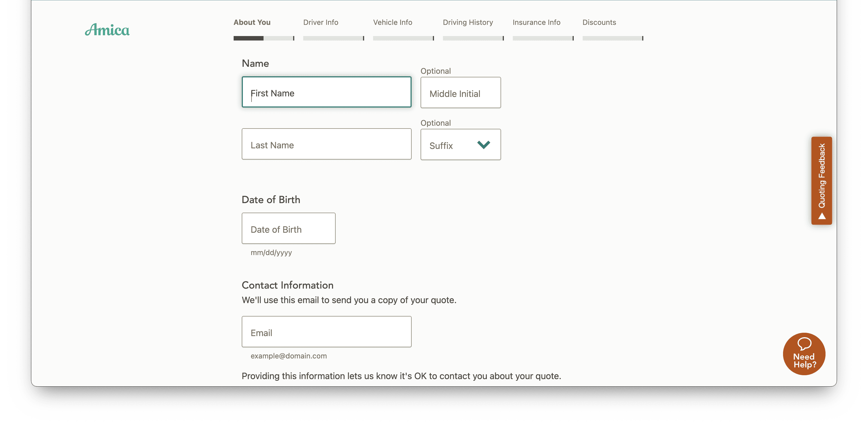
Task: Click the About You progress bar
Action: click(264, 38)
